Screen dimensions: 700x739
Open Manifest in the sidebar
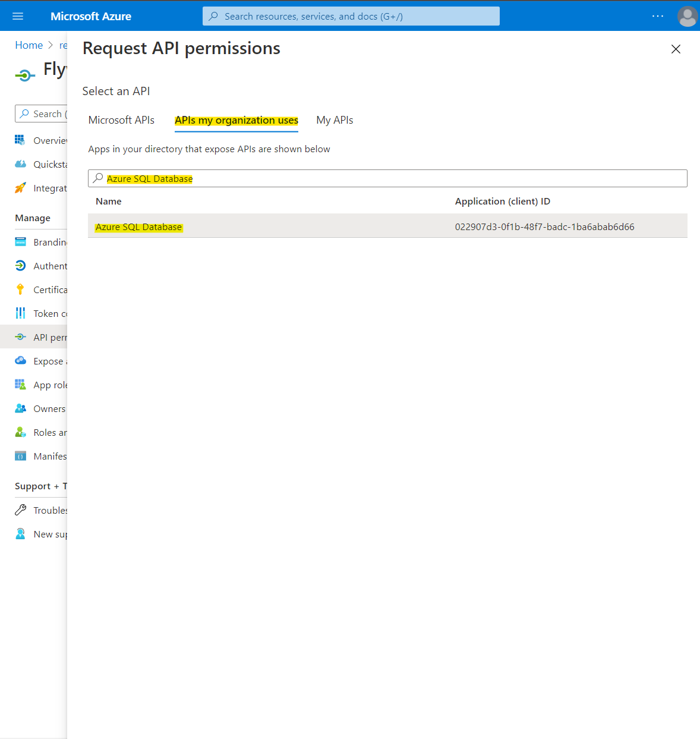pyautogui.click(x=49, y=457)
